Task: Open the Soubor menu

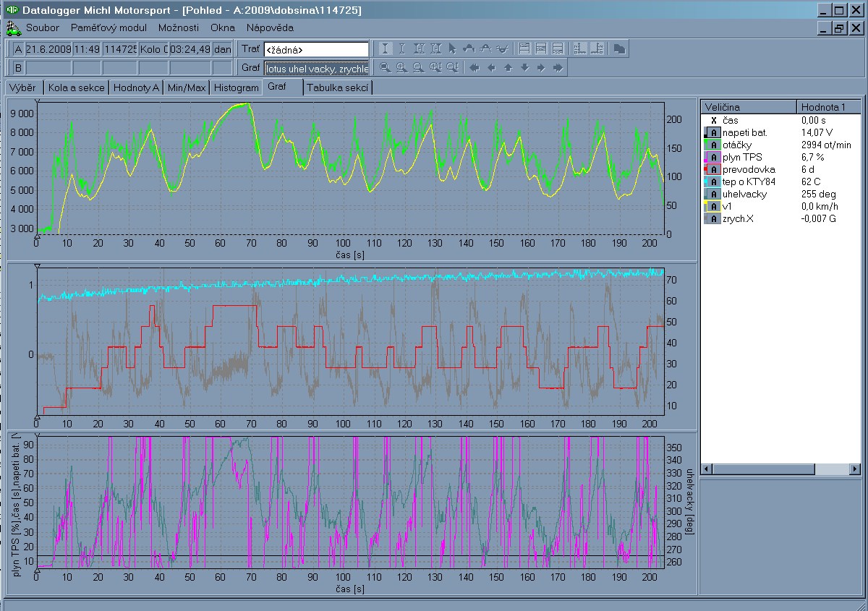Action: click(x=43, y=28)
